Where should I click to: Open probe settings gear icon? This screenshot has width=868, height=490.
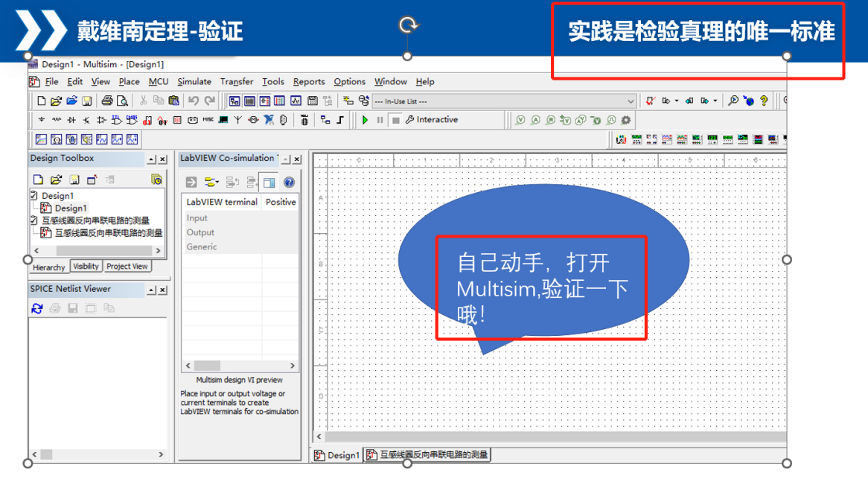click(x=626, y=120)
